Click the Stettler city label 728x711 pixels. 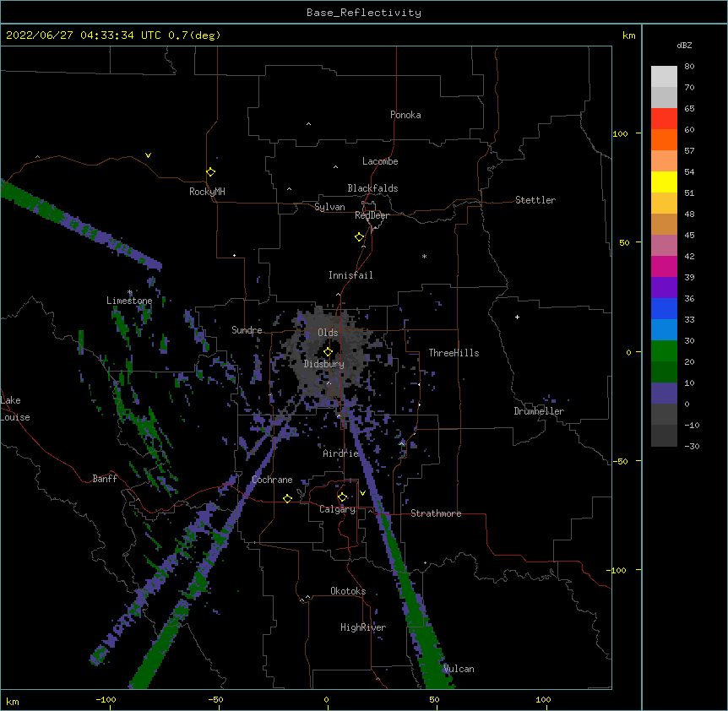click(x=535, y=200)
